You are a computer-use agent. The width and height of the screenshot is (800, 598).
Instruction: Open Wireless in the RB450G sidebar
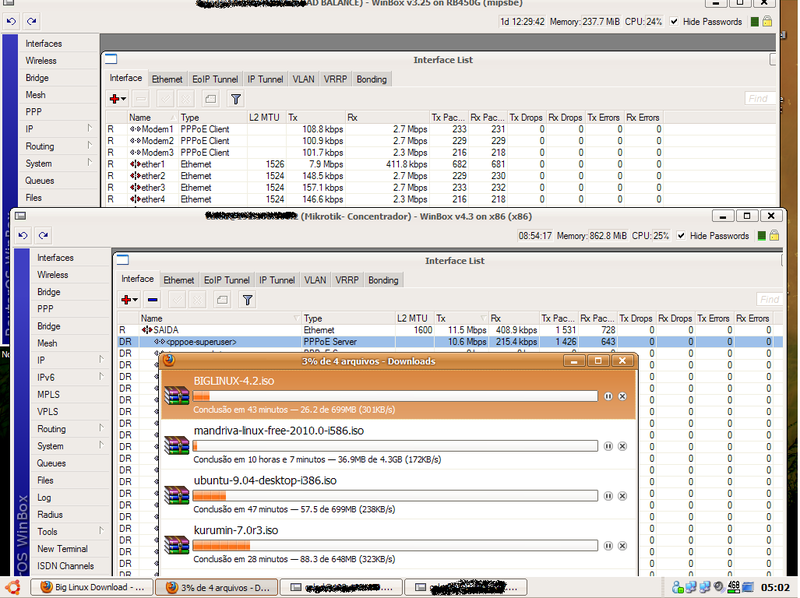(41, 61)
